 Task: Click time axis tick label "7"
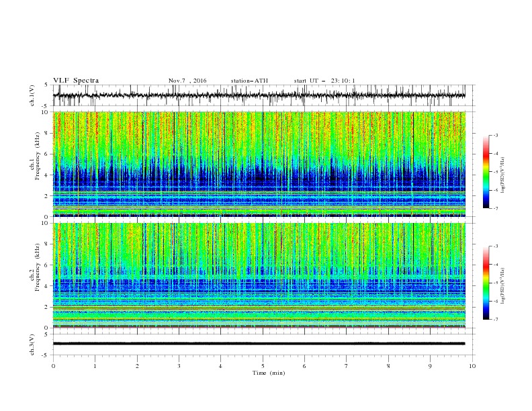(347, 366)
